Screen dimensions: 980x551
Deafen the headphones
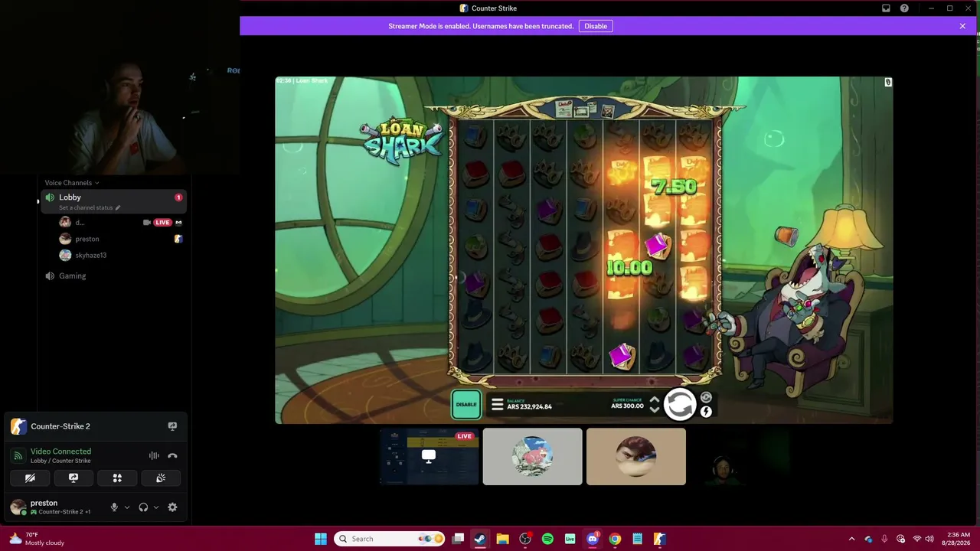coord(143,507)
